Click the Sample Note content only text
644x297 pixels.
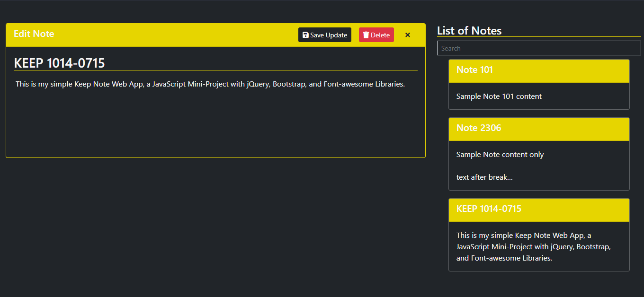point(500,155)
